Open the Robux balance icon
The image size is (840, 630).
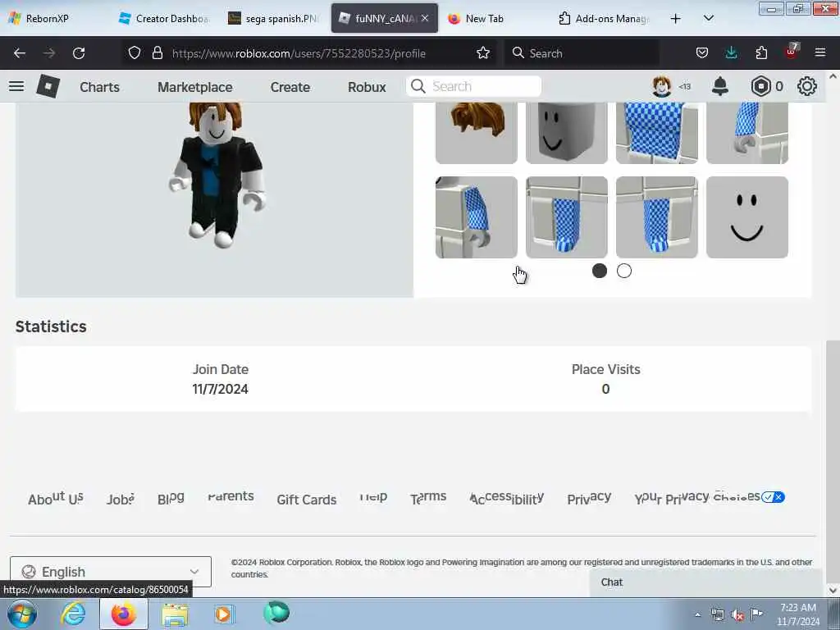(760, 86)
